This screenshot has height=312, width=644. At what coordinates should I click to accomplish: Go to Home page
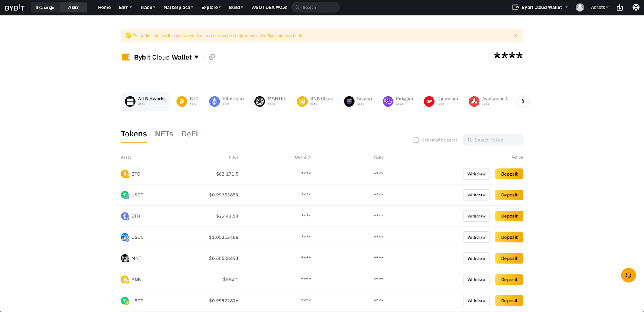[104, 8]
